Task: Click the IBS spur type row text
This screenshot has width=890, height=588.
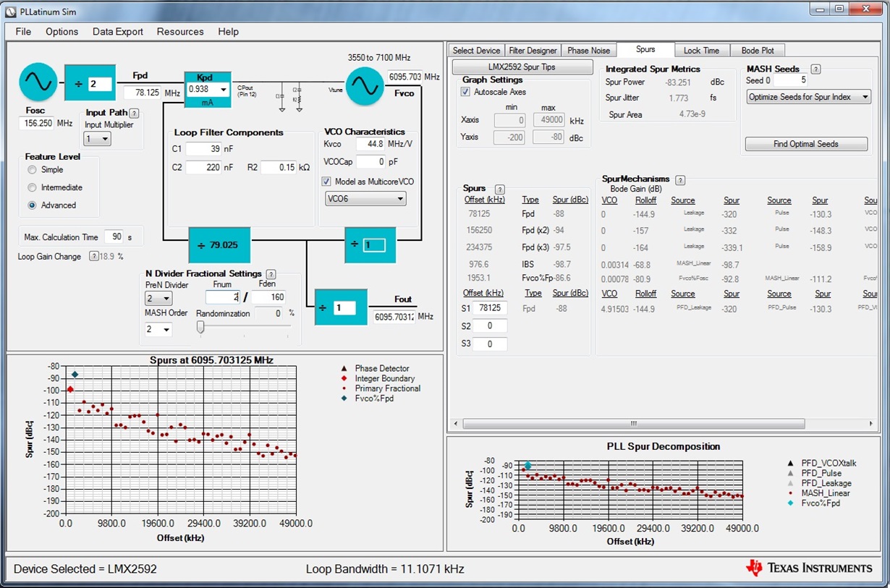Action: pyautogui.click(x=527, y=264)
